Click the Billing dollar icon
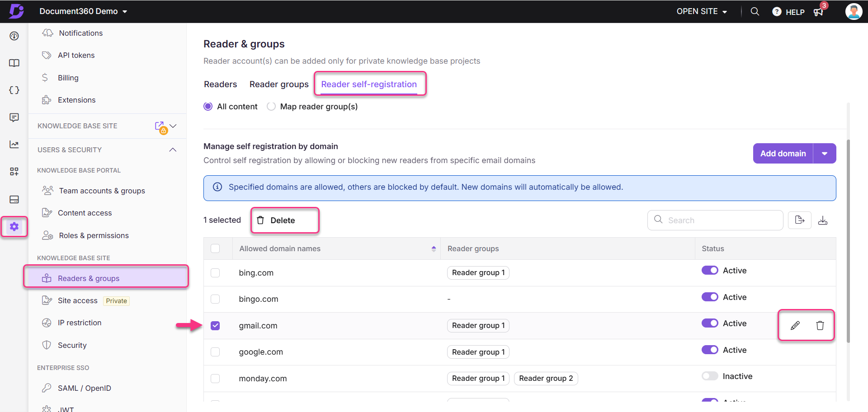Screen dimensions: 868x412 tap(45, 78)
